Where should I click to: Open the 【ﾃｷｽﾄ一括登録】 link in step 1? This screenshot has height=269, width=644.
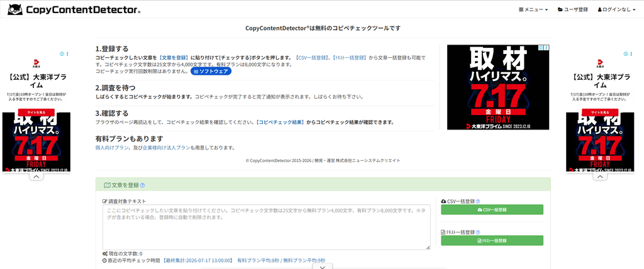coord(349,58)
